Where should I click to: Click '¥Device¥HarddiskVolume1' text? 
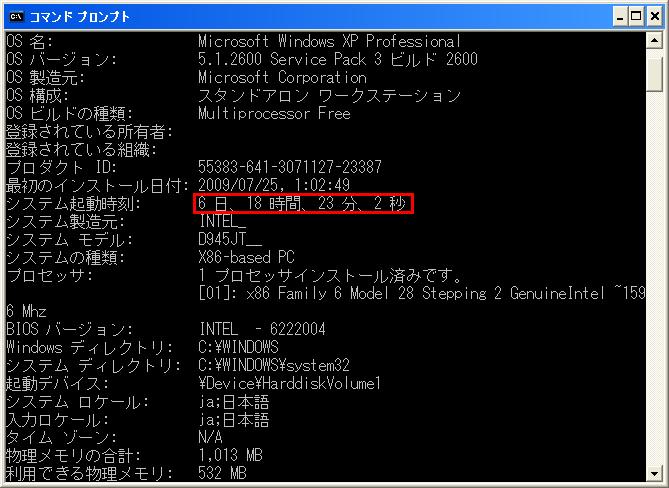pos(290,383)
